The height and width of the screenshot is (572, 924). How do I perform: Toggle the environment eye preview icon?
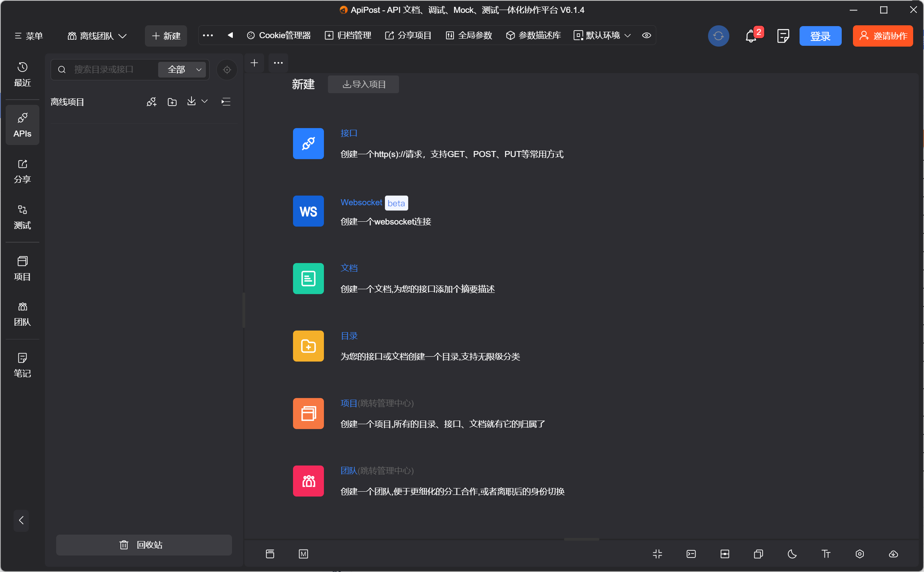[x=646, y=35]
